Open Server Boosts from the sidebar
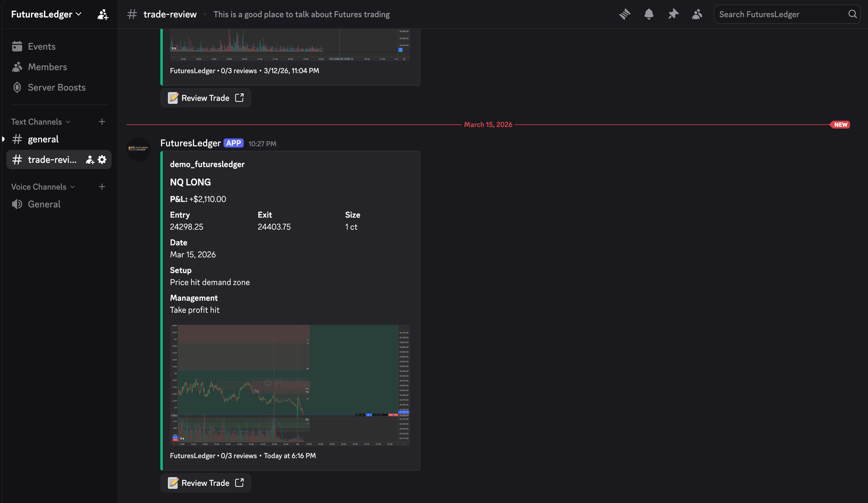 pos(56,87)
